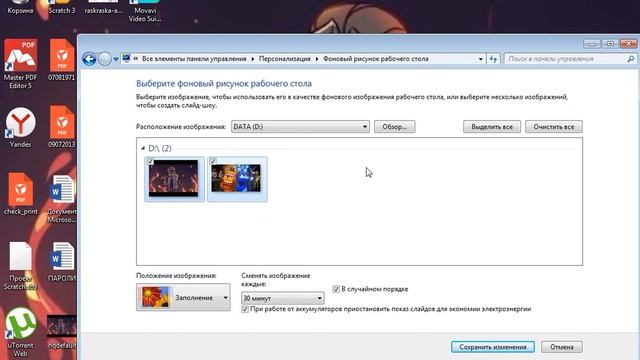Screen dimensions: 640x360
Task: Click Фоновый рисунок рабочего стола breadcrumb
Action: tap(376, 59)
